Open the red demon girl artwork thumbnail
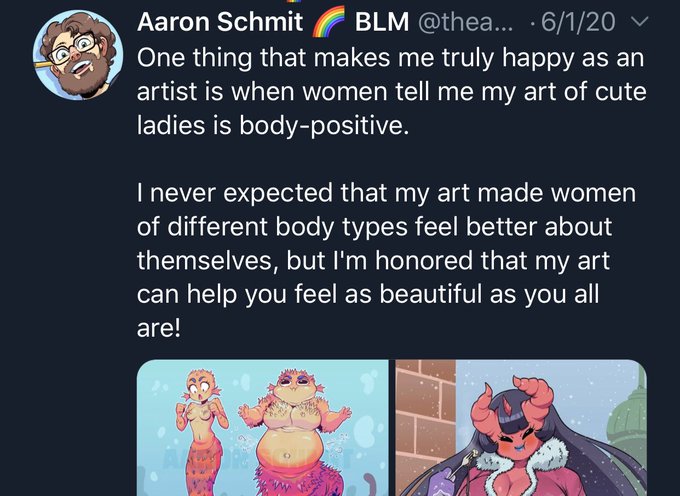This screenshot has height=496, width=680. pos(521,428)
